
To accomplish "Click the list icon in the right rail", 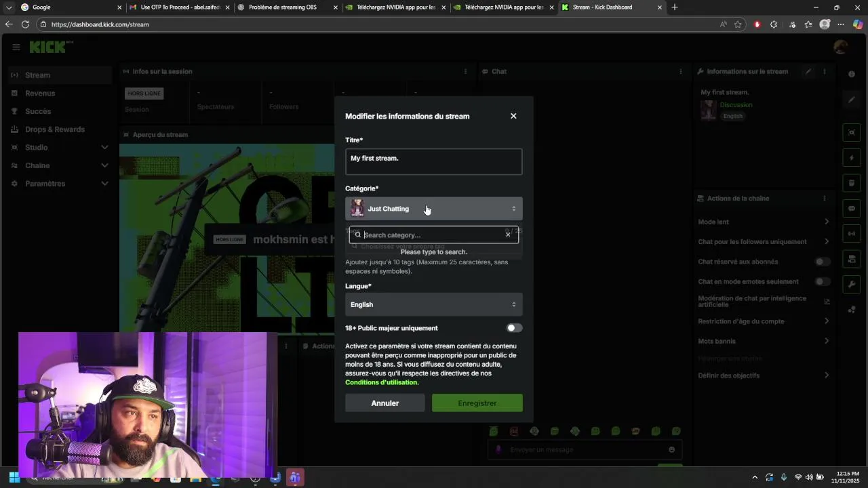I will click(x=852, y=183).
